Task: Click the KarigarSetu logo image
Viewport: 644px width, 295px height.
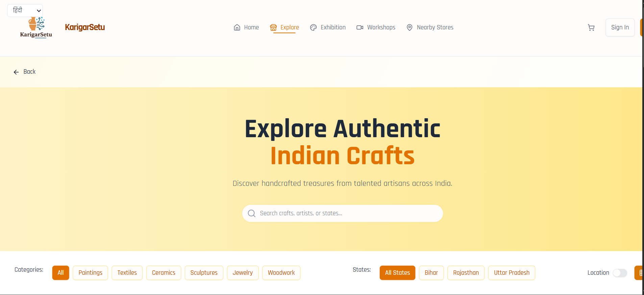Action: 36,28
